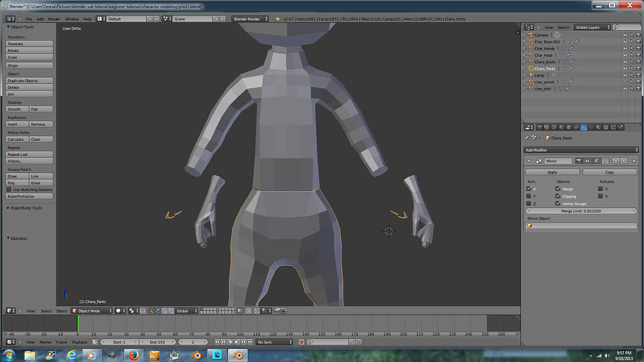The height and width of the screenshot is (362, 644).
Task: Enable Use Sketching Sessions checkbox
Action: click(9, 190)
